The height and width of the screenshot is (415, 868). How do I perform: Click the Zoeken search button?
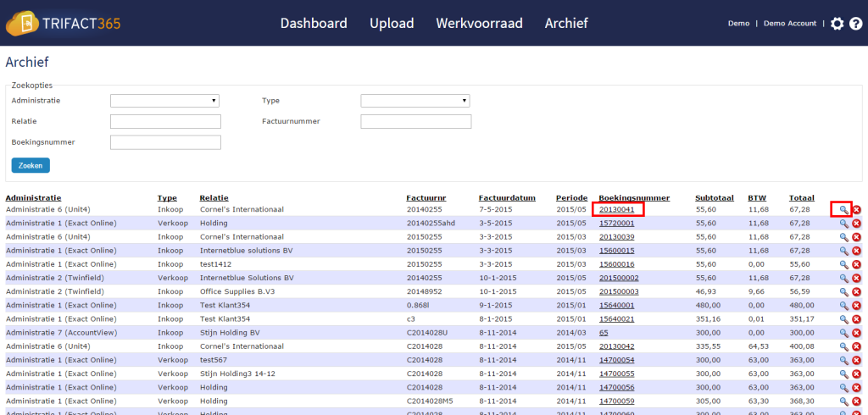click(31, 165)
